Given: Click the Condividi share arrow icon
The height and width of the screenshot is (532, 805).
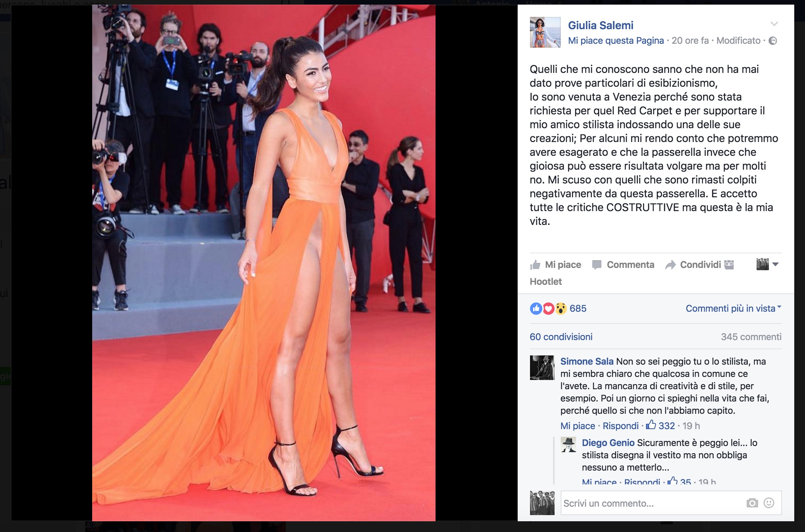Looking at the screenshot, I should pyautogui.click(x=670, y=265).
